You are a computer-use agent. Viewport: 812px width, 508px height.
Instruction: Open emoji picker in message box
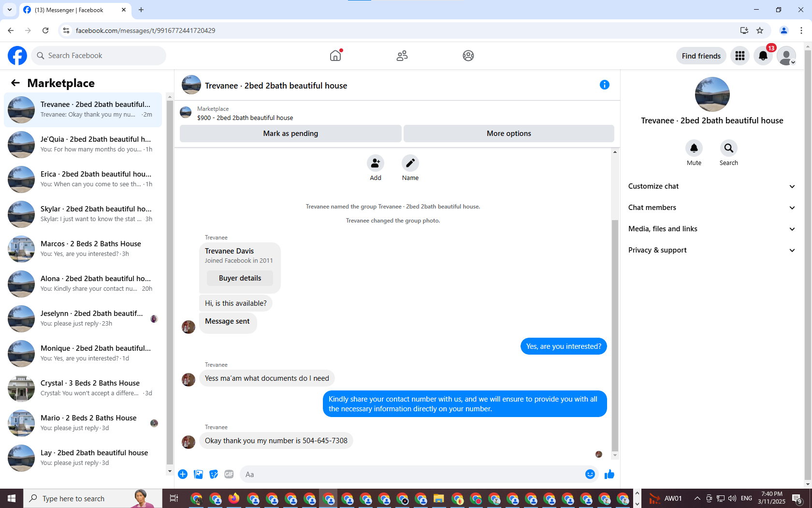(x=590, y=474)
